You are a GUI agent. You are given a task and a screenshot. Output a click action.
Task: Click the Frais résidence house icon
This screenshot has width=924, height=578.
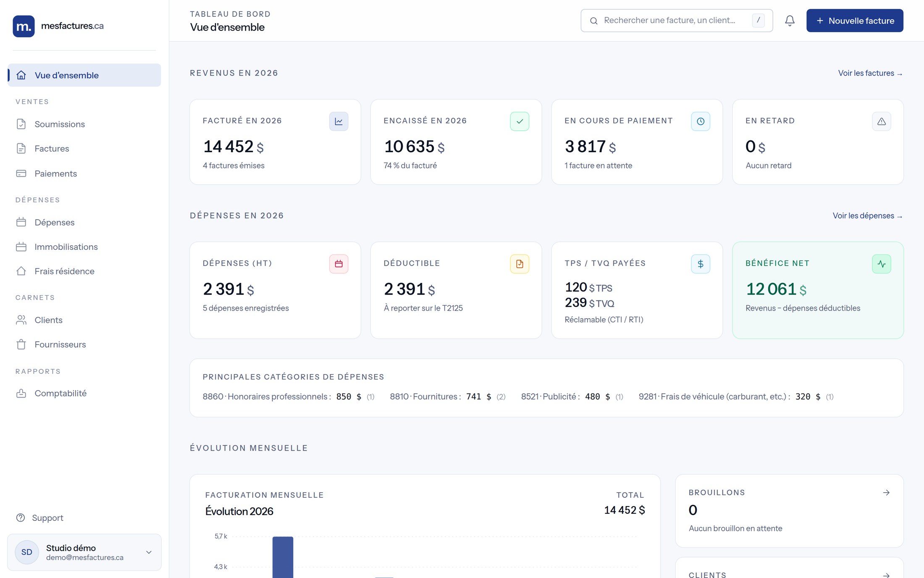[x=21, y=271]
